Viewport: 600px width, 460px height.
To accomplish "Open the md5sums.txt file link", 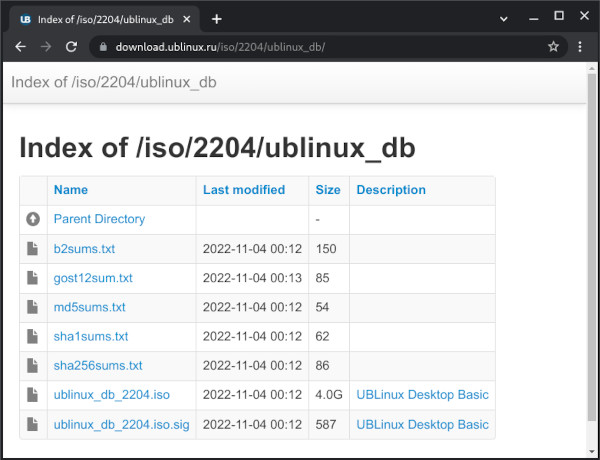I will point(90,307).
